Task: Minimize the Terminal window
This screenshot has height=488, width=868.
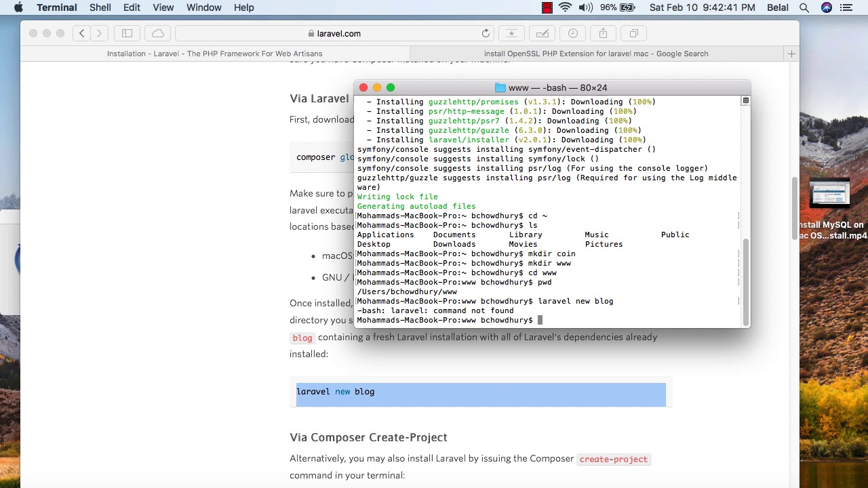Action: point(377,87)
